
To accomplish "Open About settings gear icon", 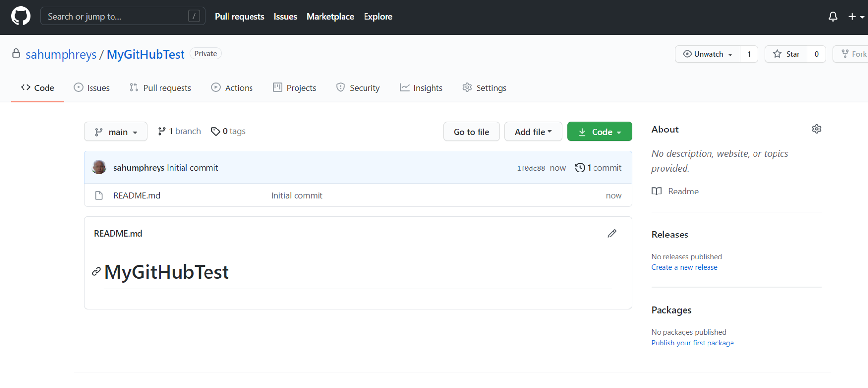I will point(816,129).
